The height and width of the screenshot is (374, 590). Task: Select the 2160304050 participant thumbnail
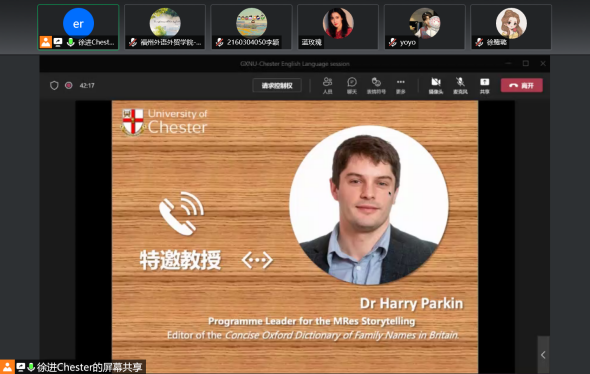pyautogui.click(x=251, y=27)
